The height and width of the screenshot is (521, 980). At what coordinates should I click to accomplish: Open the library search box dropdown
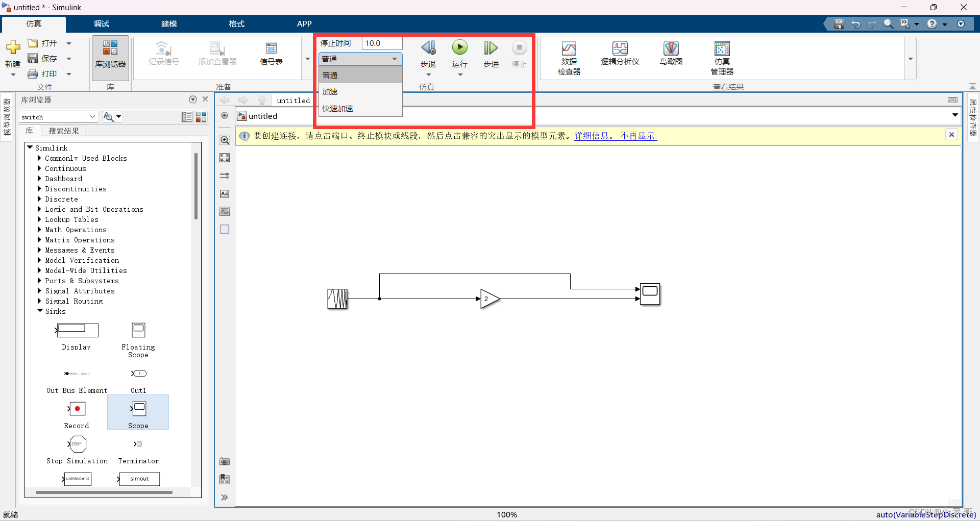pos(92,117)
